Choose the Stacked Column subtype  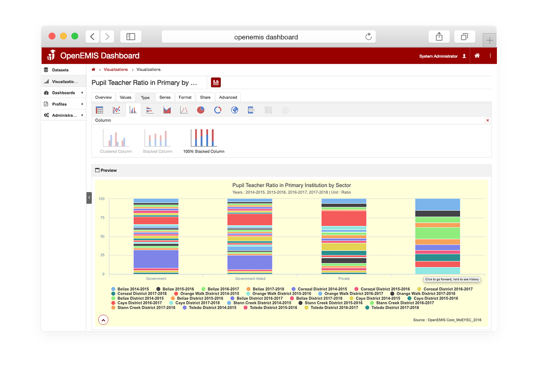pos(157,141)
